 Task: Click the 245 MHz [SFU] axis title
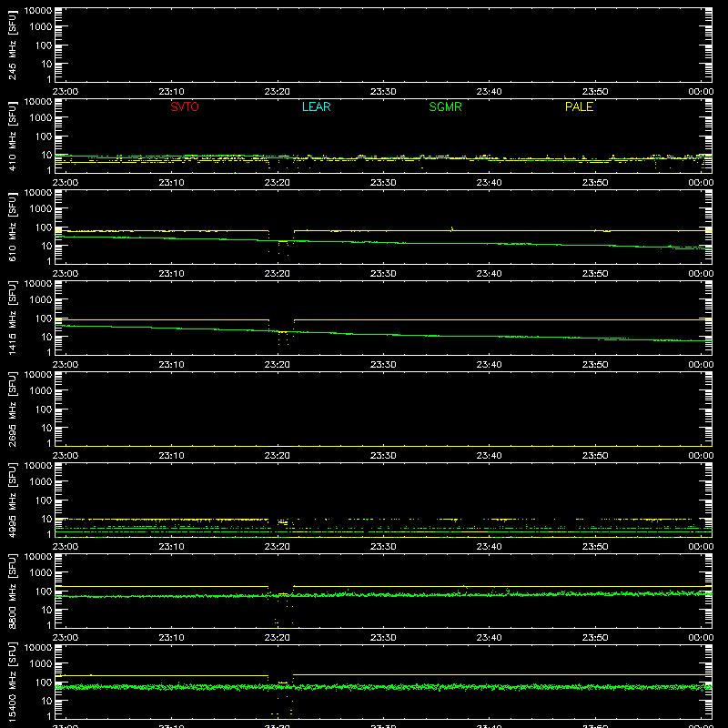13,45
